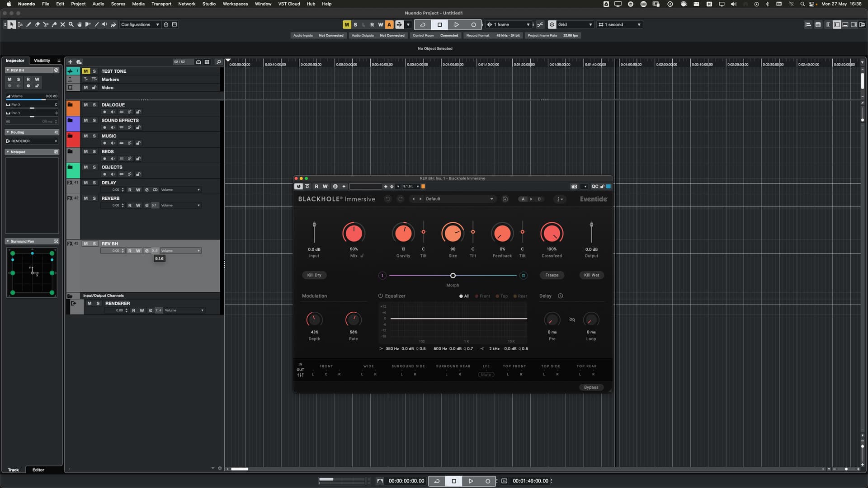The image size is (868, 488).
Task: Solo the MUSIC folder track
Action: [94, 136]
